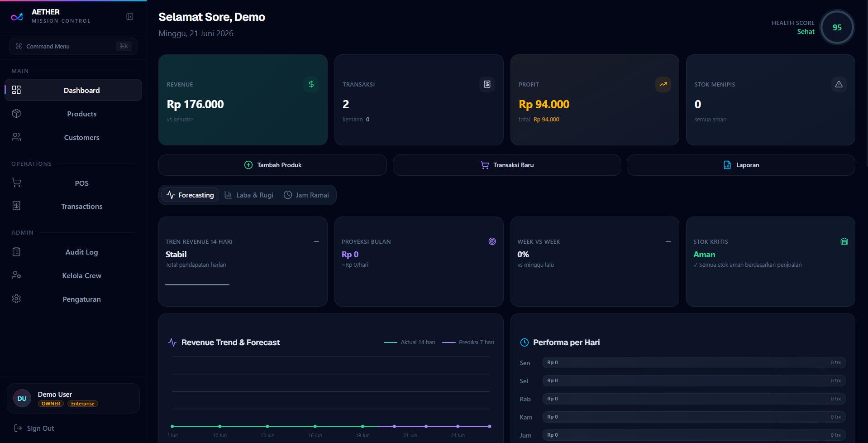Collapse the sidebar panel icon
Screen dimensions: 868x443
coord(130,17)
